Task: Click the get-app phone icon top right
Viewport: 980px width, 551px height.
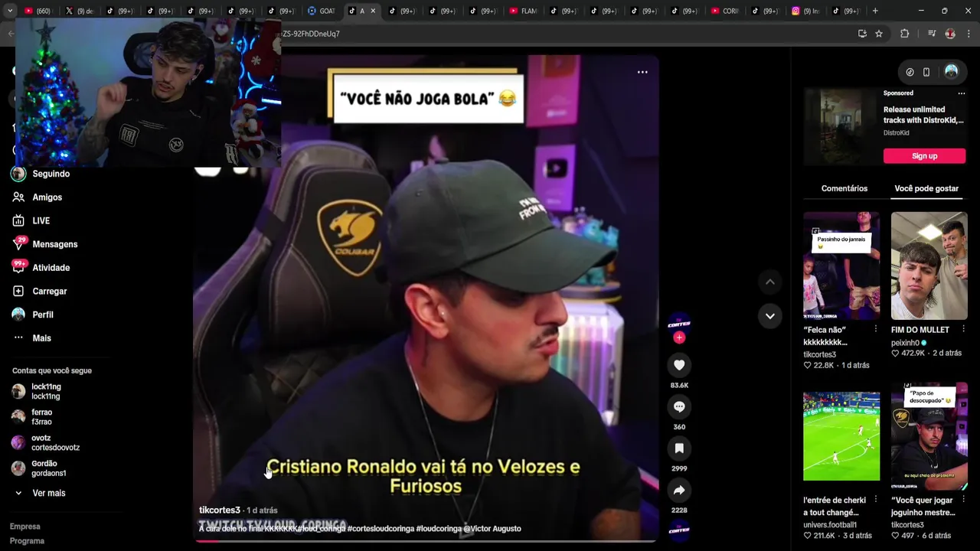Action: [x=926, y=72]
